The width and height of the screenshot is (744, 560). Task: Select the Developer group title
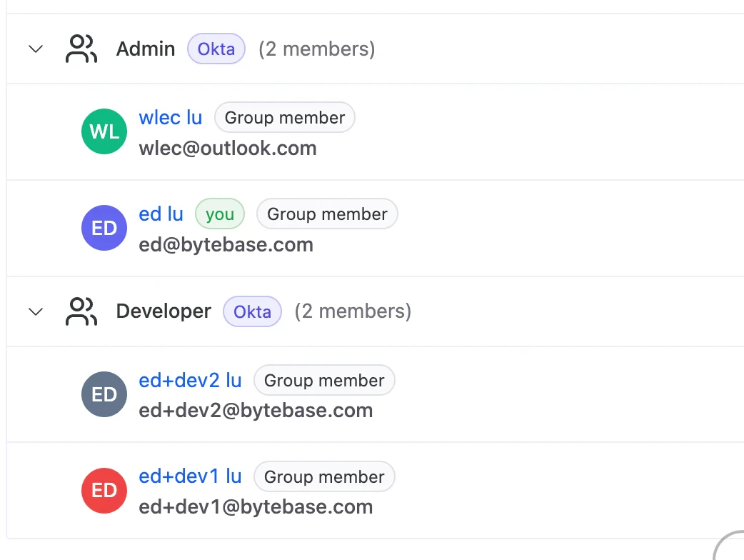coord(163,311)
